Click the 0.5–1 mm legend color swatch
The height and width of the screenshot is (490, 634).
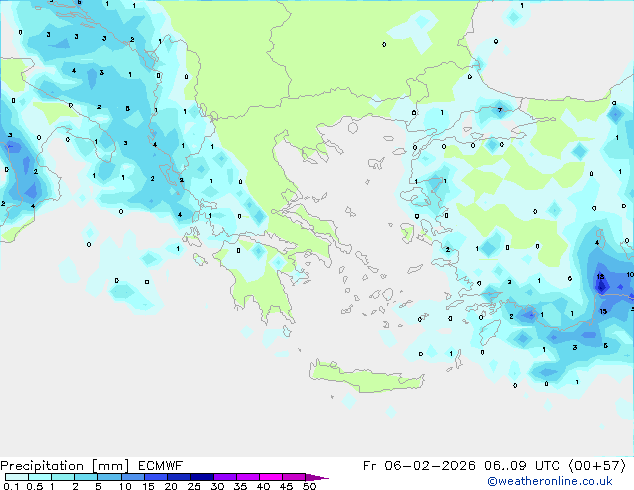point(40,477)
